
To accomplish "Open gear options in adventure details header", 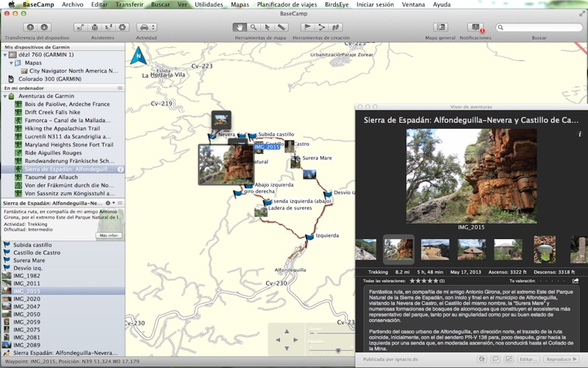I will point(109,203).
